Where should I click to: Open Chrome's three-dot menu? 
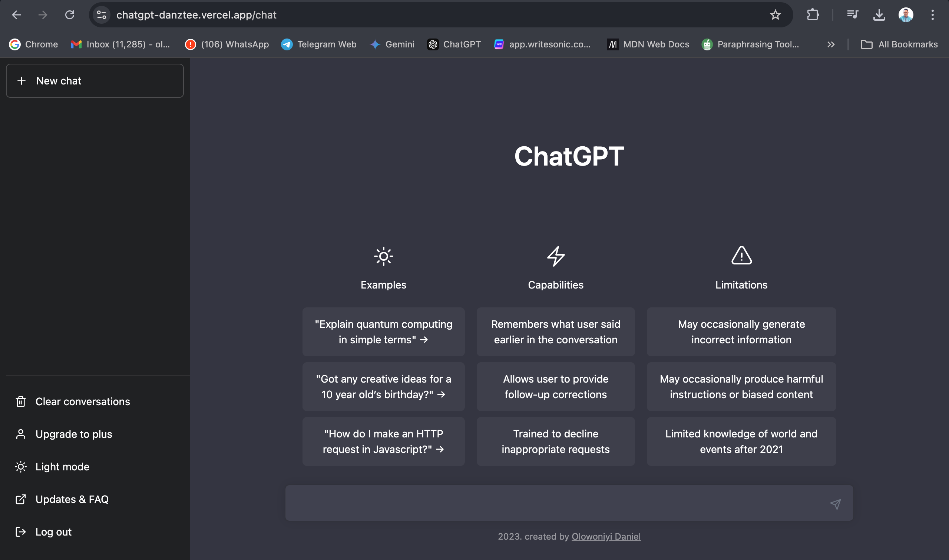tap(932, 15)
